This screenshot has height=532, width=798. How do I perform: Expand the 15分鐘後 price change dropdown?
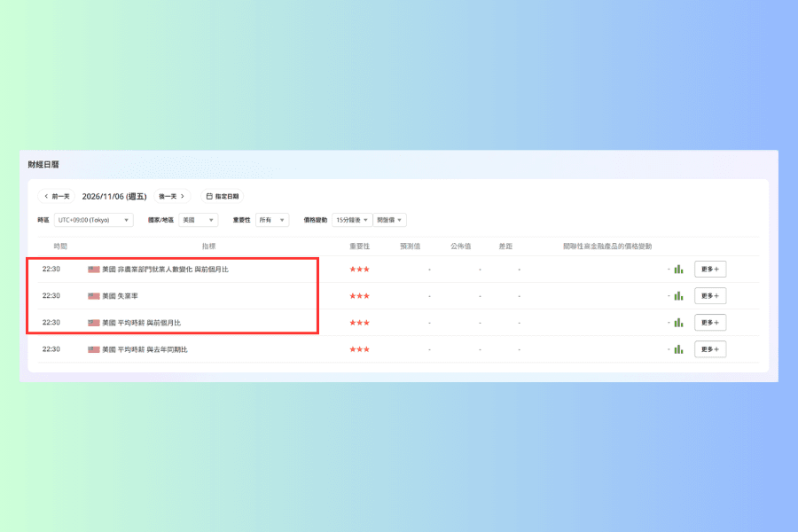coord(352,220)
